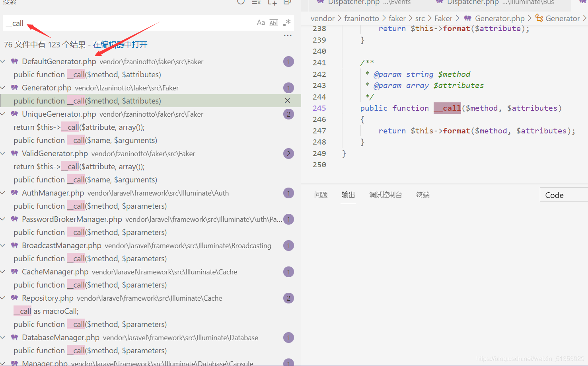Click match count badge for CacheManager.php
This screenshot has height=366, width=588.
[288, 272]
